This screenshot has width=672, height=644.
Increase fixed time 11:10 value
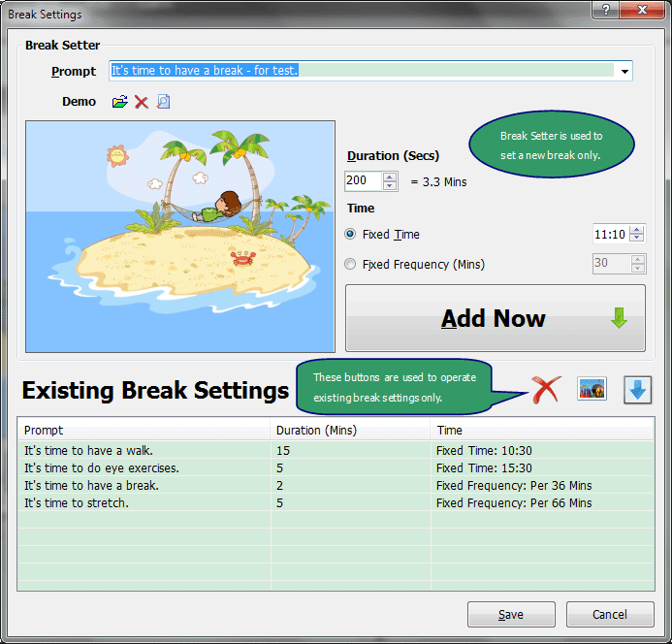coord(637,230)
